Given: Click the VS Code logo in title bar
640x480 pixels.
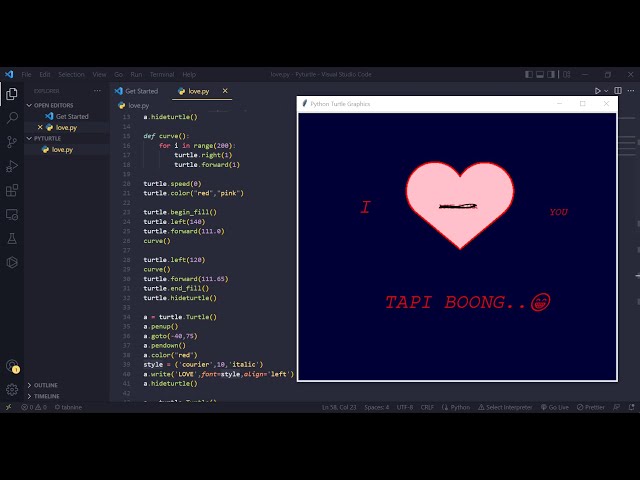Looking at the screenshot, I should click(x=9, y=74).
